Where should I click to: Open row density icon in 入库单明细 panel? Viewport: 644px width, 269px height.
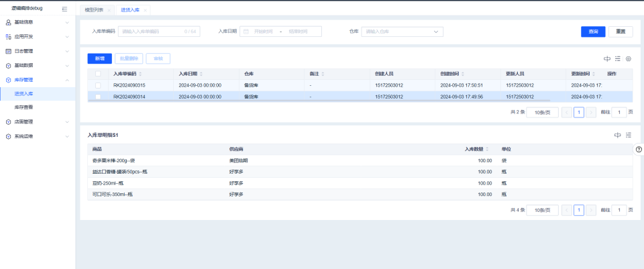[x=629, y=135]
